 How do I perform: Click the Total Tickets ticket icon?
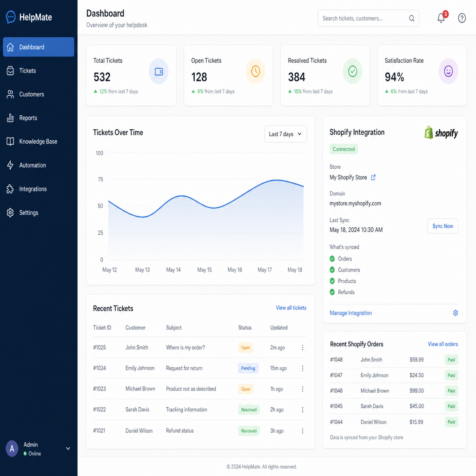coord(159,72)
